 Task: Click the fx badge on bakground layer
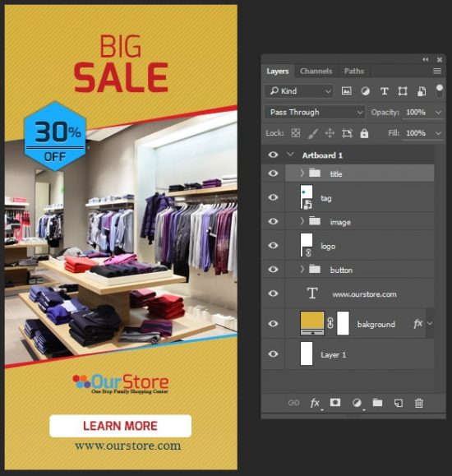(x=418, y=324)
